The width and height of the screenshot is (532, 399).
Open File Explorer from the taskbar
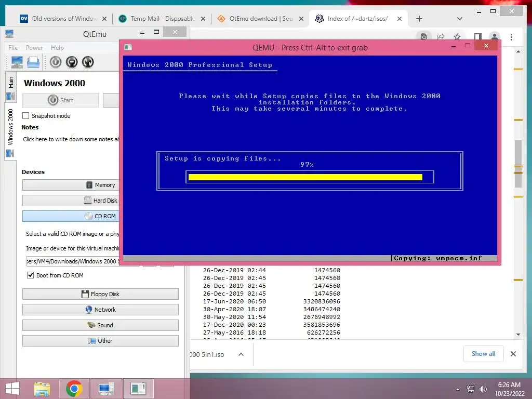point(42,389)
